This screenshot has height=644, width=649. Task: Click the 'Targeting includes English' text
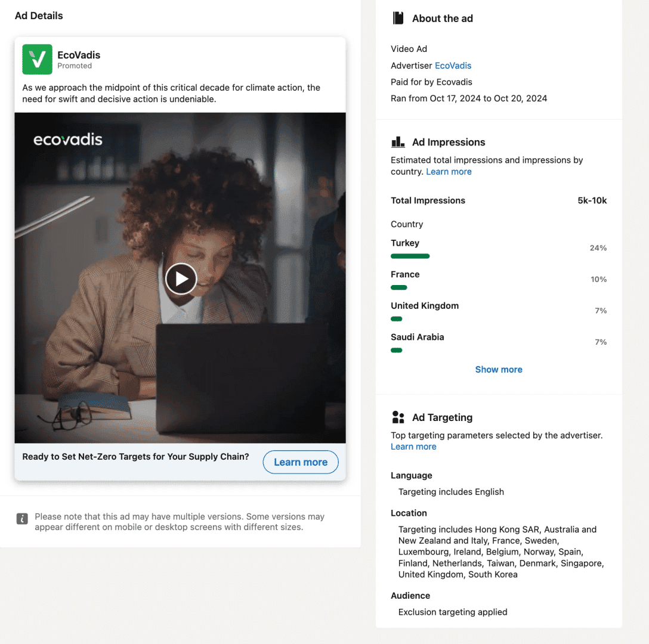coord(451,492)
